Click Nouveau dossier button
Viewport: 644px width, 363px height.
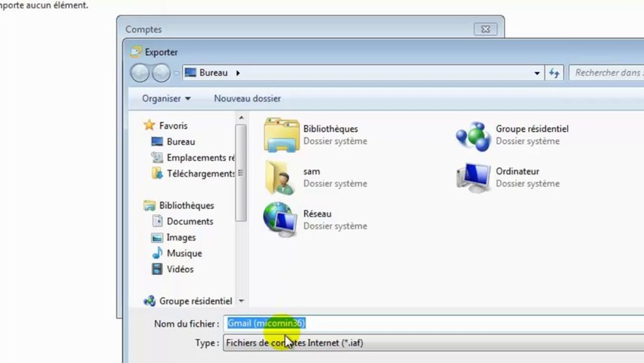click(247, 98)
